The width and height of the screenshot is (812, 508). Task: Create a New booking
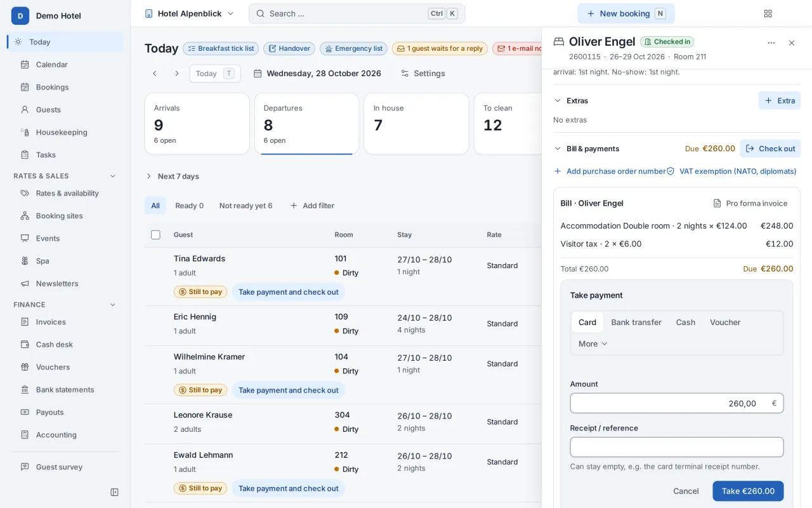pyautogui.click(x=626, y=13)
